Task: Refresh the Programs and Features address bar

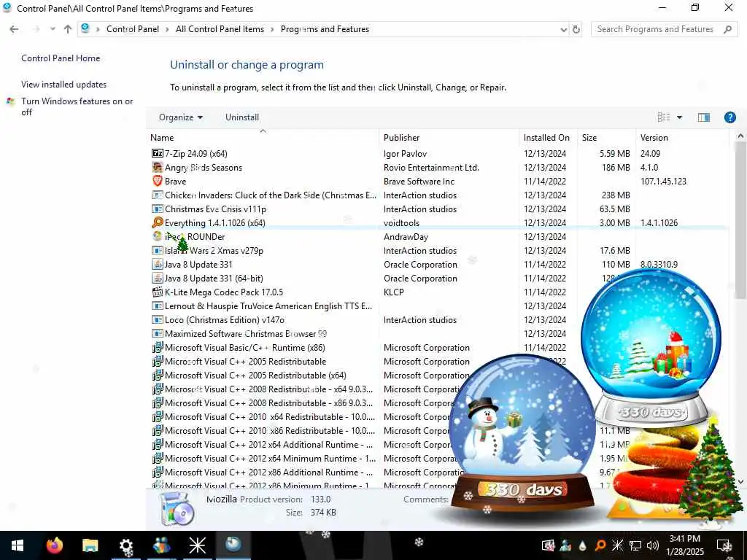Action: coord(576,29)
